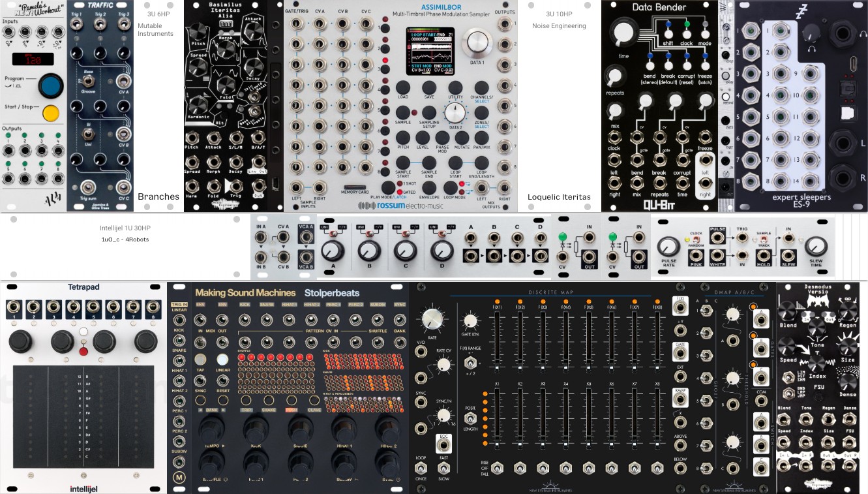Image resolution: width=868 pixels, height=494 pixels.
Task: Click the CLAVE button on Stolperbeats
Action: (x=316, y=401)
